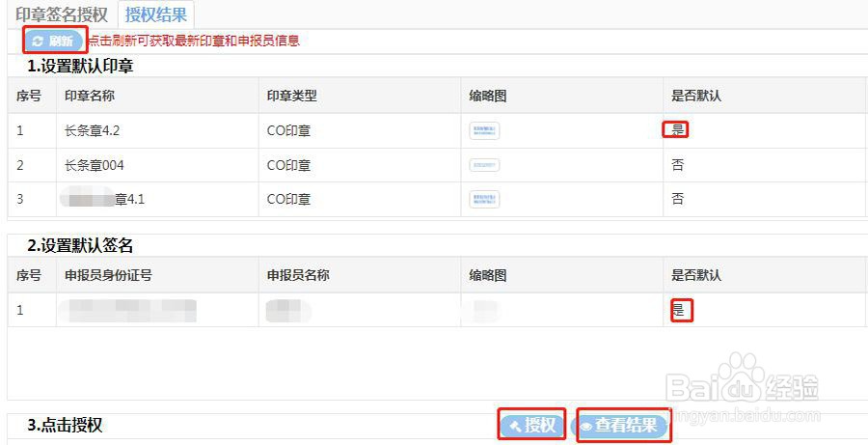Viewport: 868px width, 445px height.
Task: Click the 印章名称 column header
Action: (90, 96)
